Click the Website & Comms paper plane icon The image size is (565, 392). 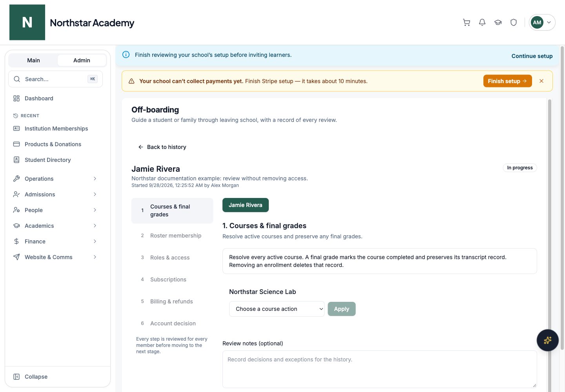pyautogui.click(x=16, y=257)
